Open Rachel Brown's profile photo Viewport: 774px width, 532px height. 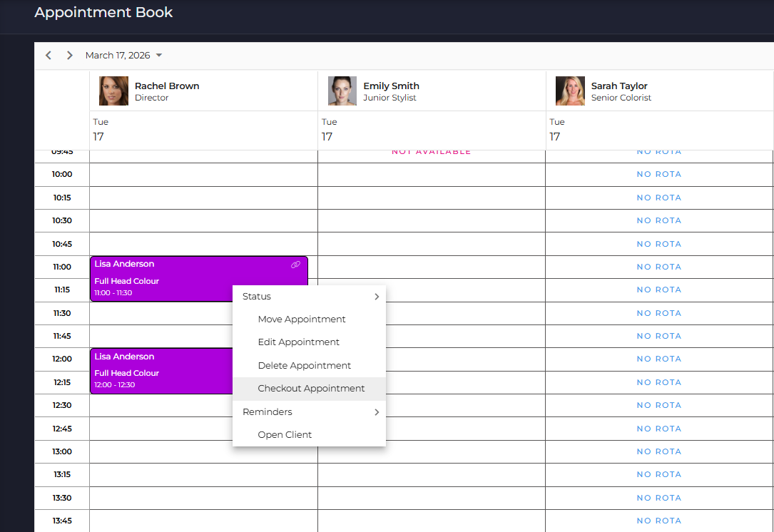coord(113,91)
